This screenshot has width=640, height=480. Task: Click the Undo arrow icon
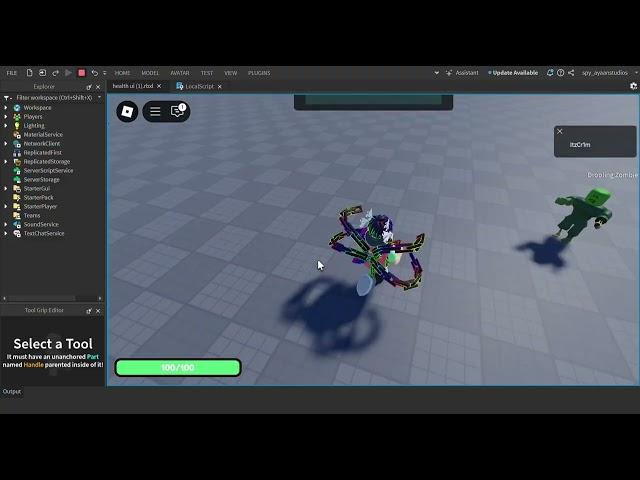click(95, 73)
